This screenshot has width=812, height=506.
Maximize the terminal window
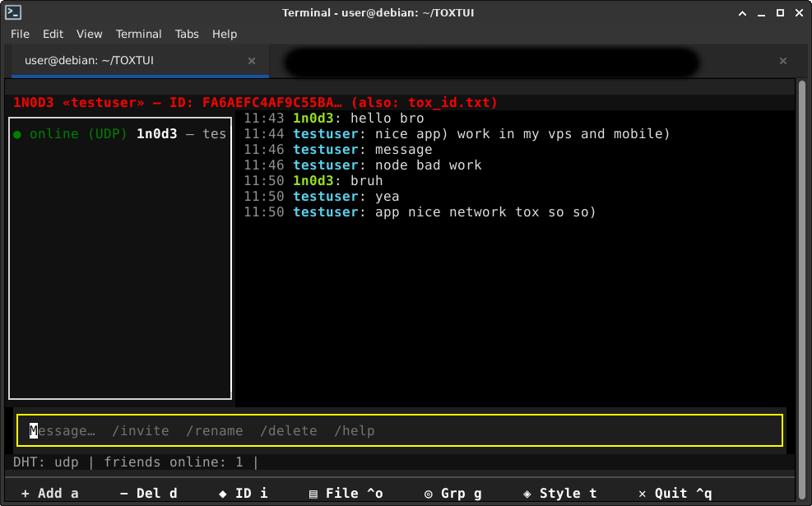point(780,13)
